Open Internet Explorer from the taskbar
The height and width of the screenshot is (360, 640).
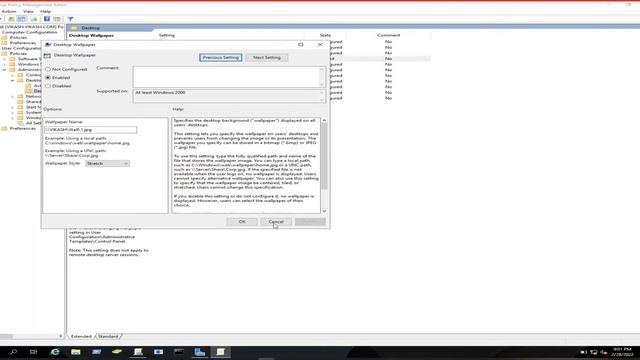[55, 352]
